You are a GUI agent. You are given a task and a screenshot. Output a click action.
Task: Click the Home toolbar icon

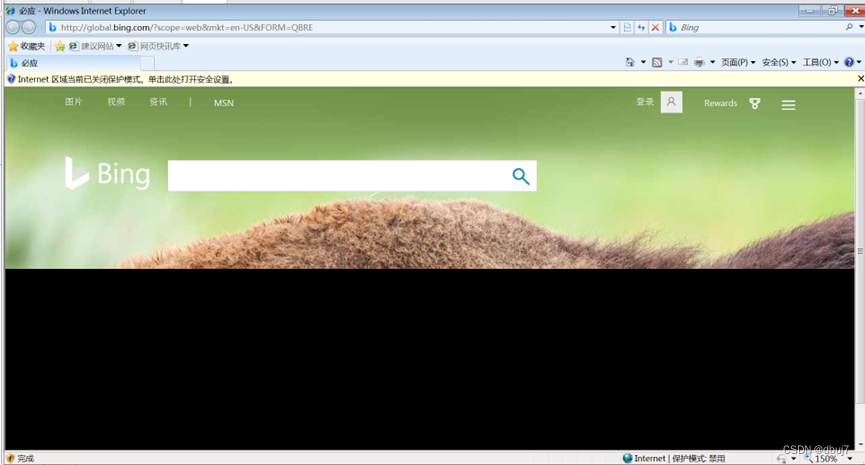630,62
